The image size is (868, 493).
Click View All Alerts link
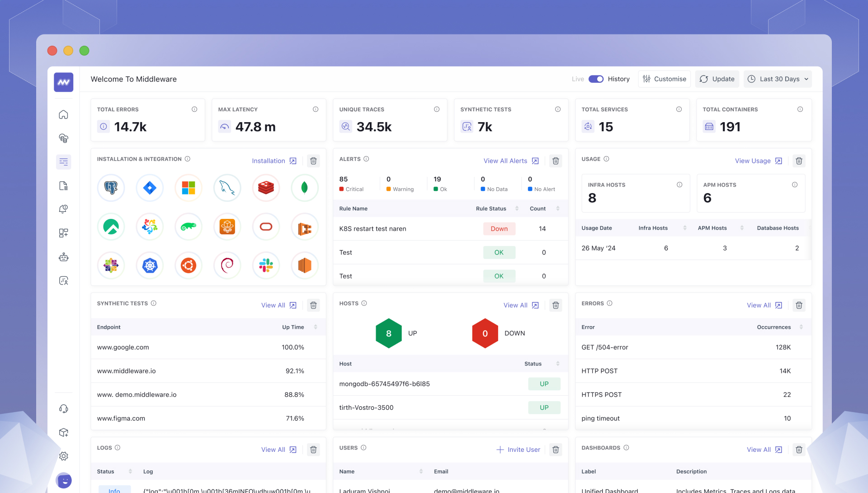point(505,161)
